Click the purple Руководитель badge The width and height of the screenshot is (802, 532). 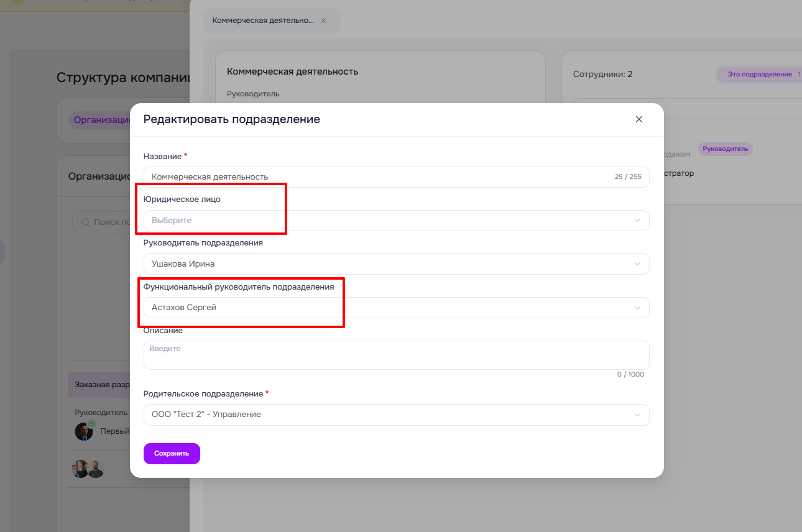coord(725,149)
